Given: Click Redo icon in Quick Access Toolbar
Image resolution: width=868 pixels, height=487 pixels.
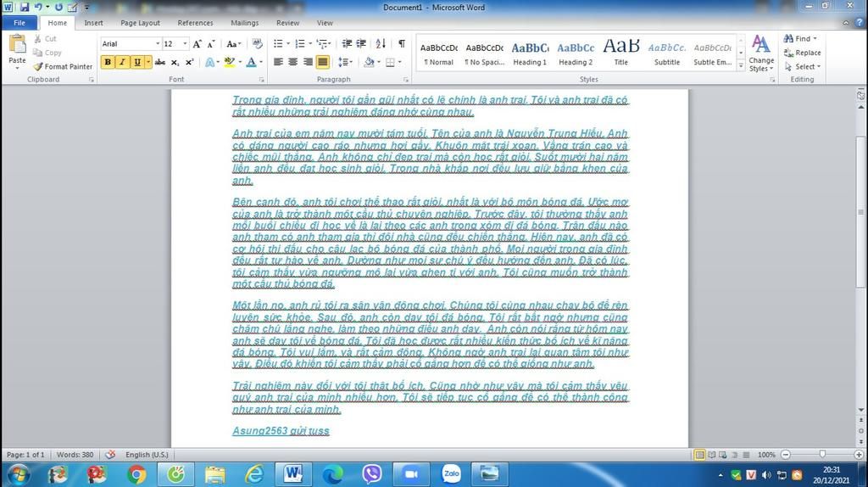Looking at the screenshot, I should [58, 7].
